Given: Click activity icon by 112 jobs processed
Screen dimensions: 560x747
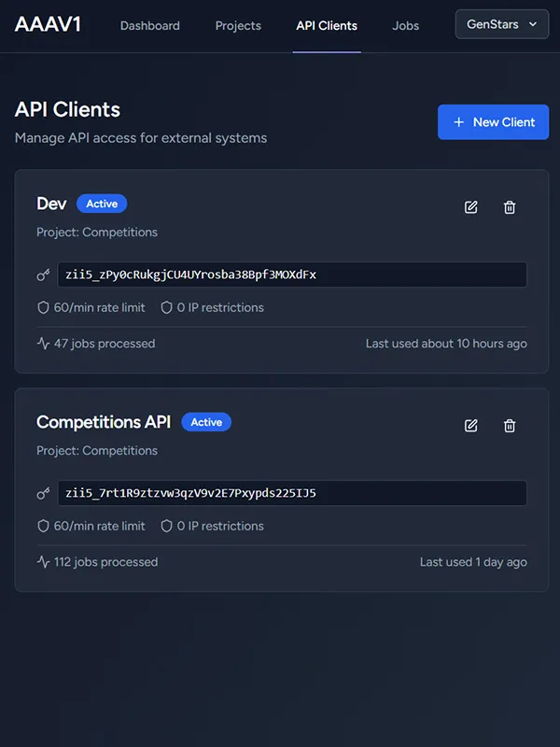Looking at the screenshot, I should coord(43,562).
